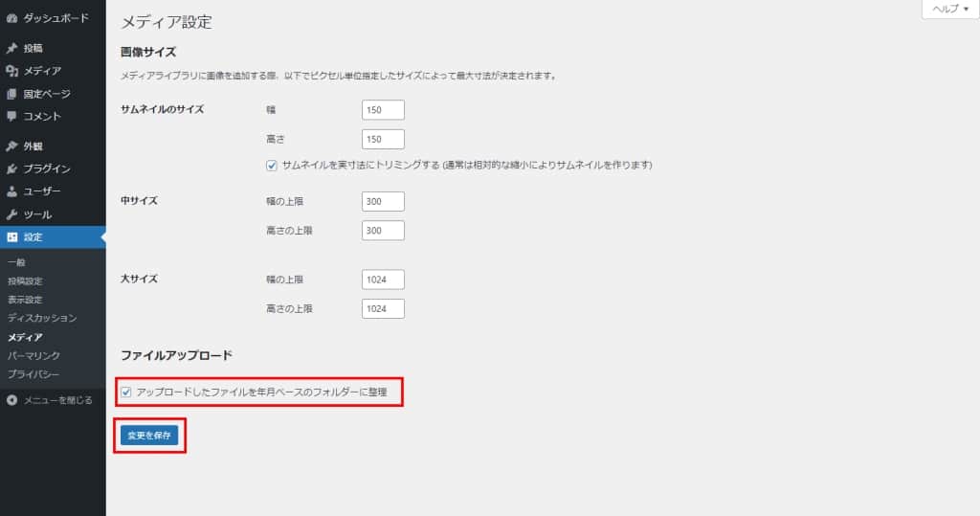The image size is (980, 516).
Task: Click the ツール wrench icon
Action: (11, 215)
